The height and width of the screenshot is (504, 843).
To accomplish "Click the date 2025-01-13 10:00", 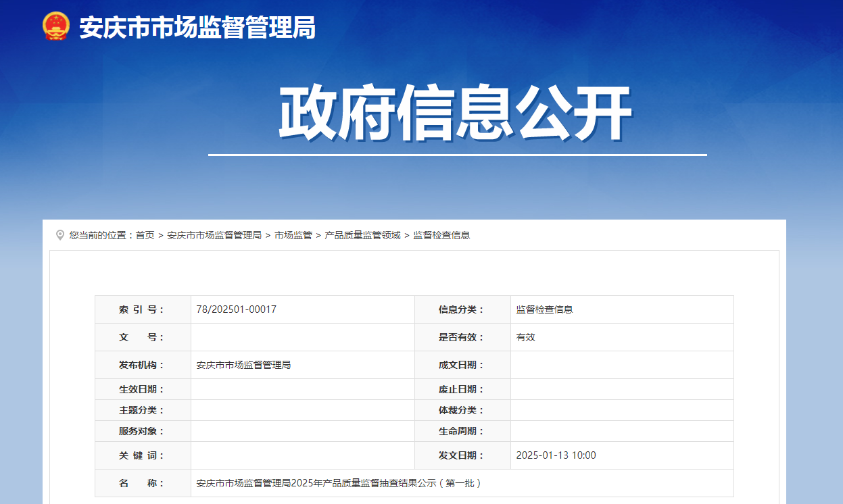I will 556,455.
